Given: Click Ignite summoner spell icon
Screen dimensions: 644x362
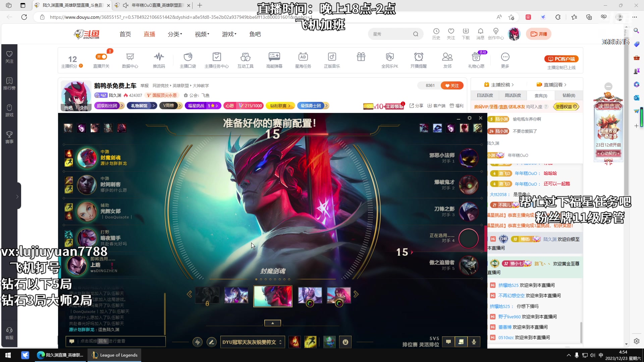Looking at the screenshot, I should pyautogui.click(x=294, y=342).
